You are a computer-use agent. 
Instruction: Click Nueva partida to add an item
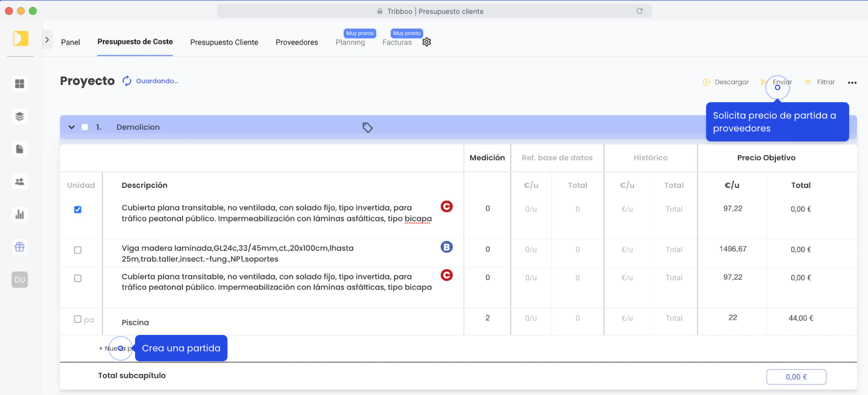point(117,348)
